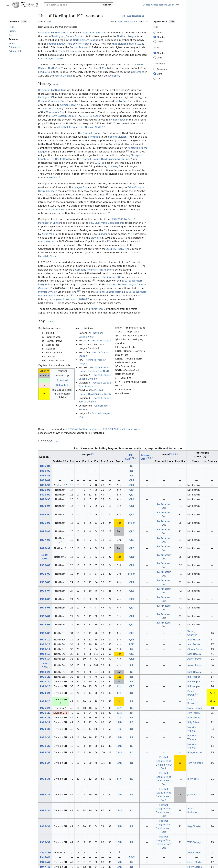
Task: Open the main menu hamburger icon
Action: [x=8, y=5]
